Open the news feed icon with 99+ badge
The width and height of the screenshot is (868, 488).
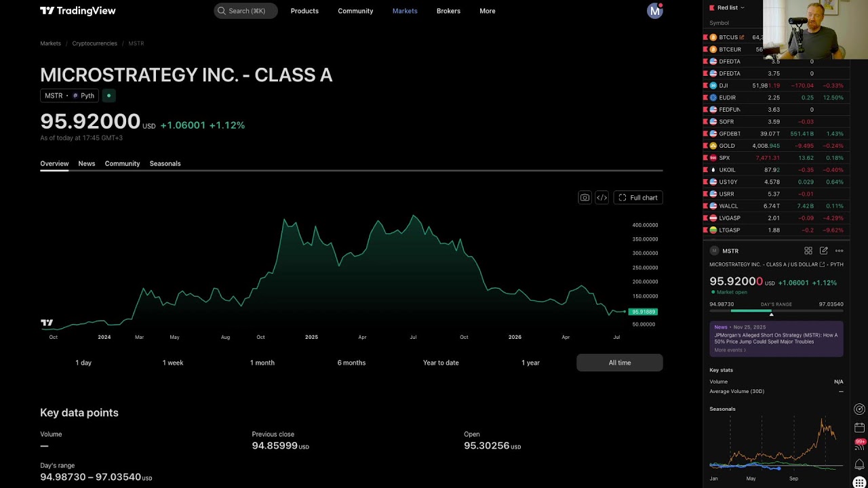pyautogui.click(x=859, y=445)
